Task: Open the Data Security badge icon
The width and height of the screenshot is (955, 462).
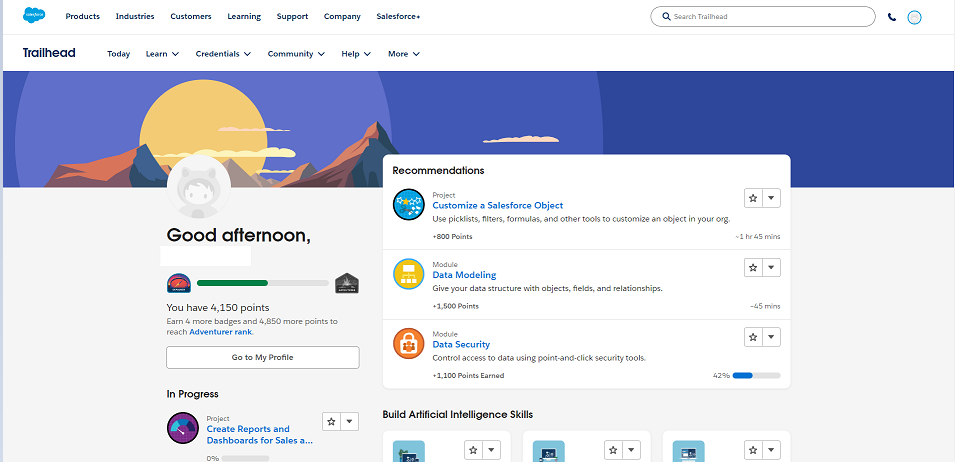Action: pyautogui.click(x=409, y=343)
